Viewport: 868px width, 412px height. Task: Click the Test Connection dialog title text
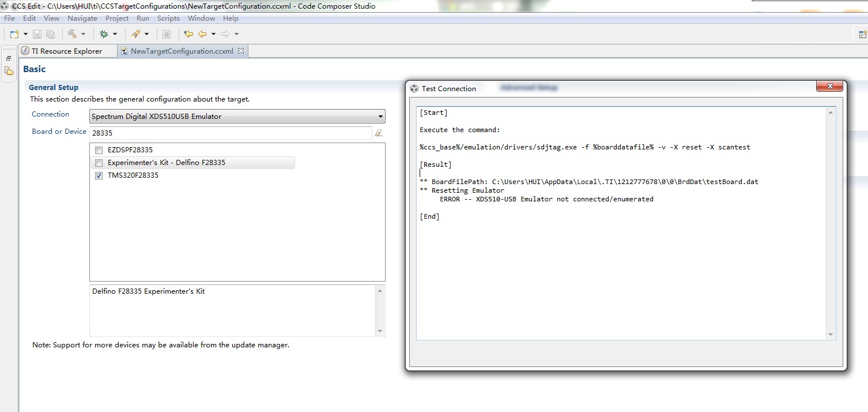pyautogui.click(x=449, y=89)
